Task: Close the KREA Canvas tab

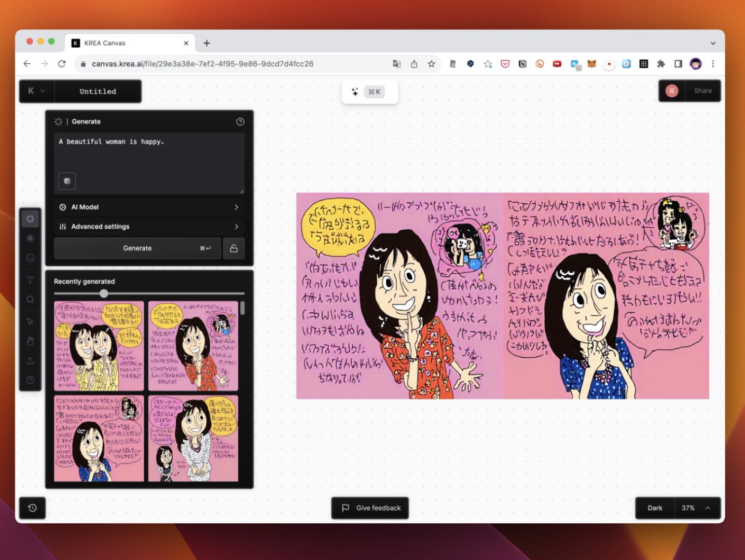Action: (x=186, y=43)
